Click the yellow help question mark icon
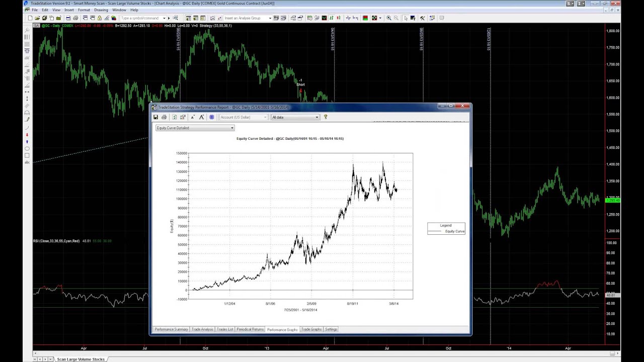644x362 pixels. point(326,117)
